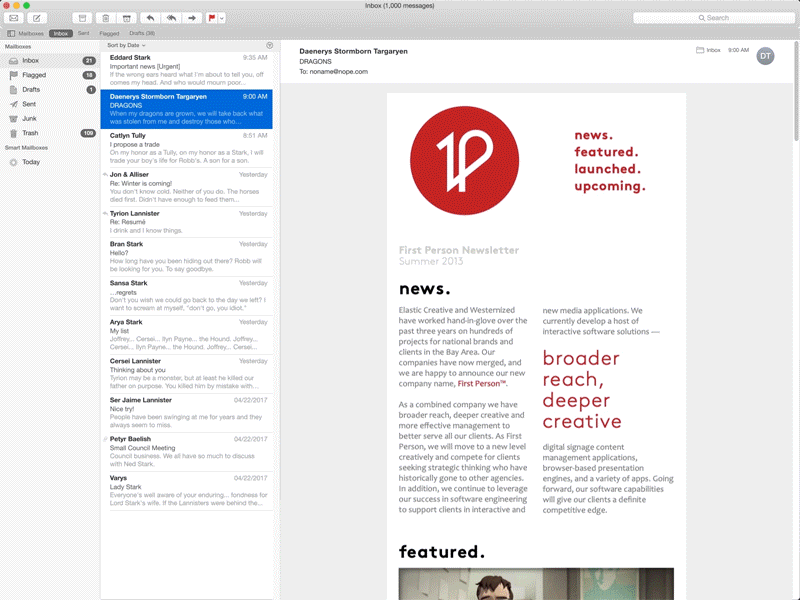Screen dimensions: 800x600
Task: Switch to Flagged favorites tab
Action: click(x=109, y=33)
